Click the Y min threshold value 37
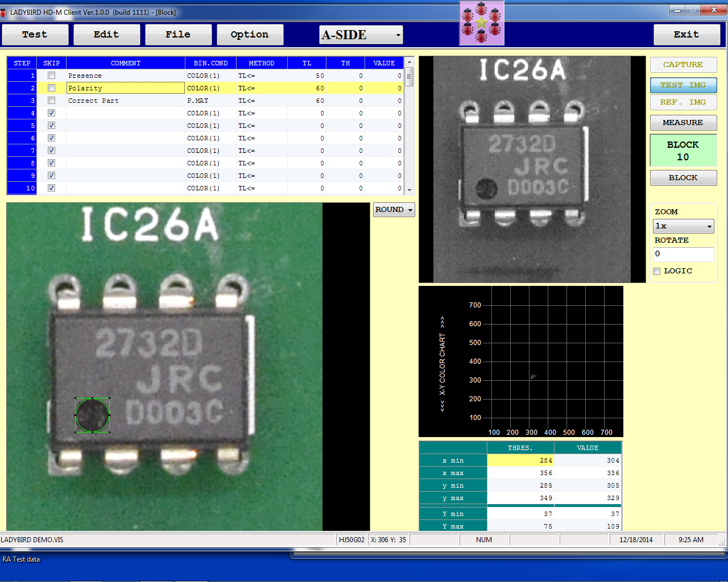 tap(520, 514)
